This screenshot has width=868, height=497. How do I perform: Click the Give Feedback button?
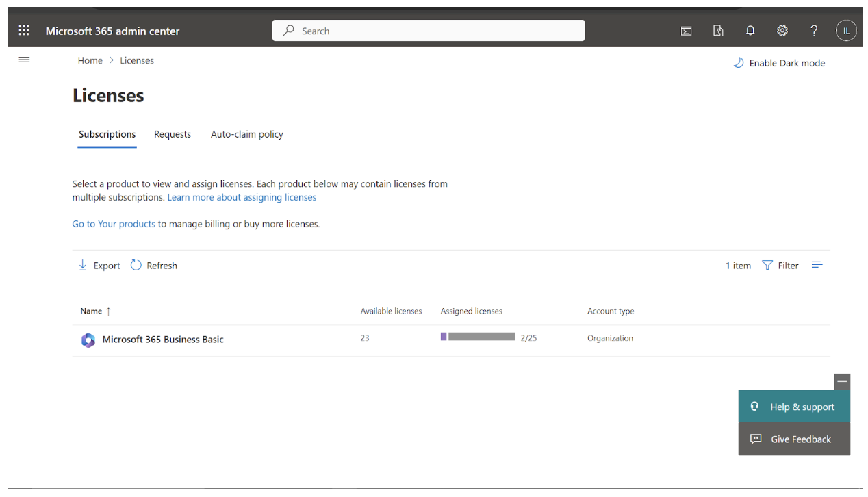[794, 439]
